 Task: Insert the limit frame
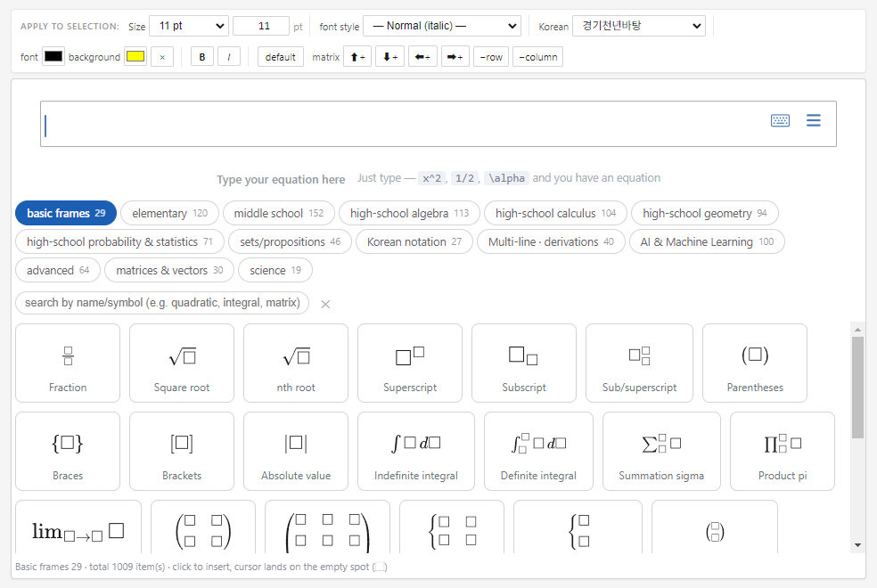[78, 527]
